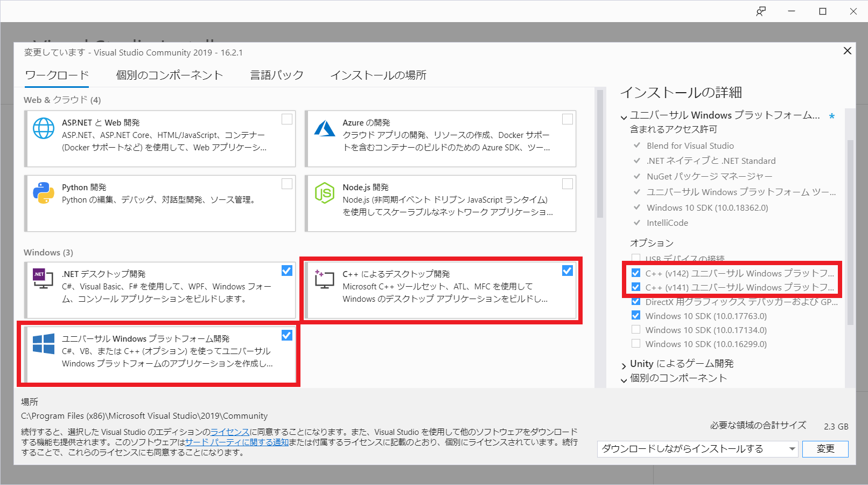Select the Node.js 開発 JS icon
Viewport: 868px width, 485px height.
(x=325, y=193)
